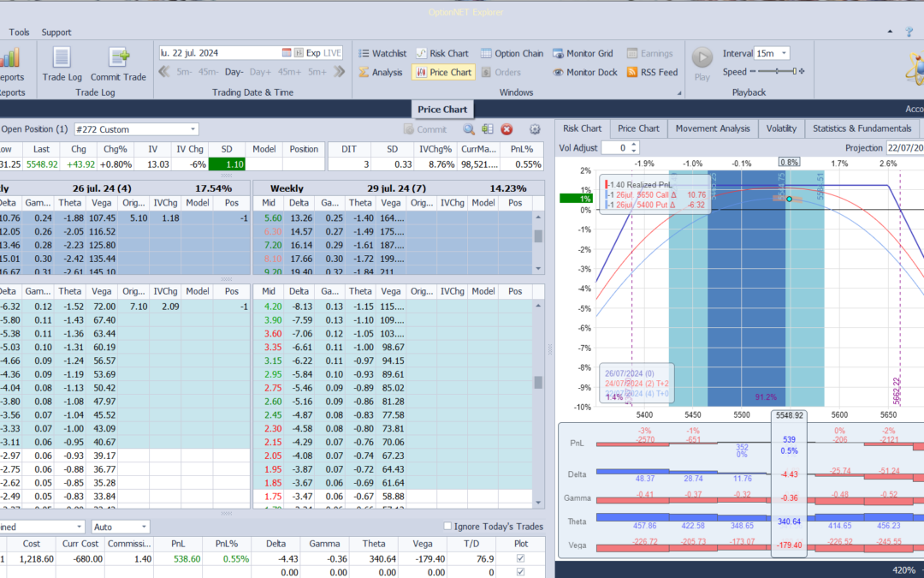This screenshot has width=924, height=578.
Task: Switch to the Statistics & Fundamentals tab
Action: (862, 128)
